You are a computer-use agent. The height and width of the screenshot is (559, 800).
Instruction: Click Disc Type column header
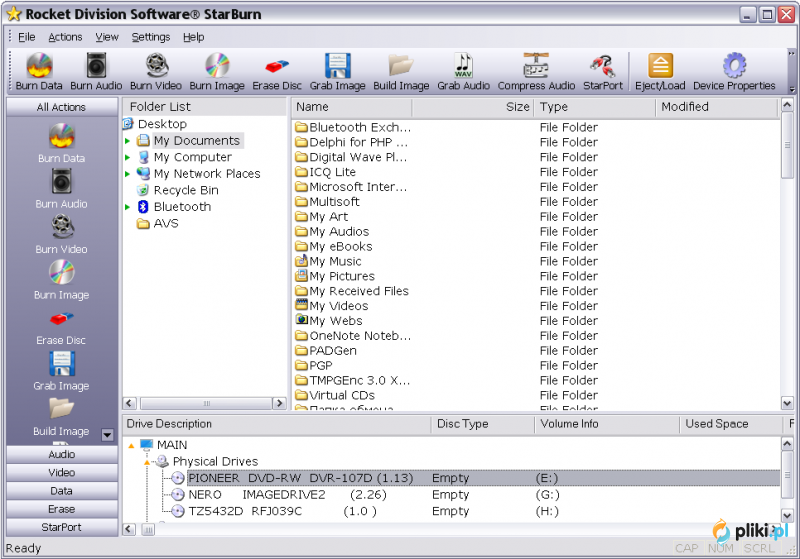point(483,424)
